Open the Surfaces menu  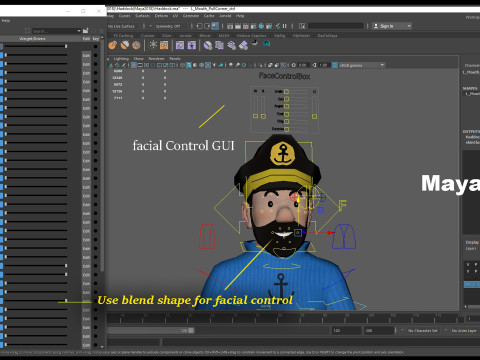(142, 16)
